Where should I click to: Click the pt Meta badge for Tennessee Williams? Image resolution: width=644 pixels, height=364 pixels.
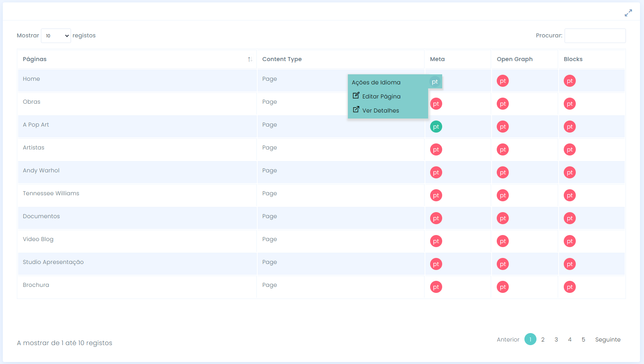(436, 196)
